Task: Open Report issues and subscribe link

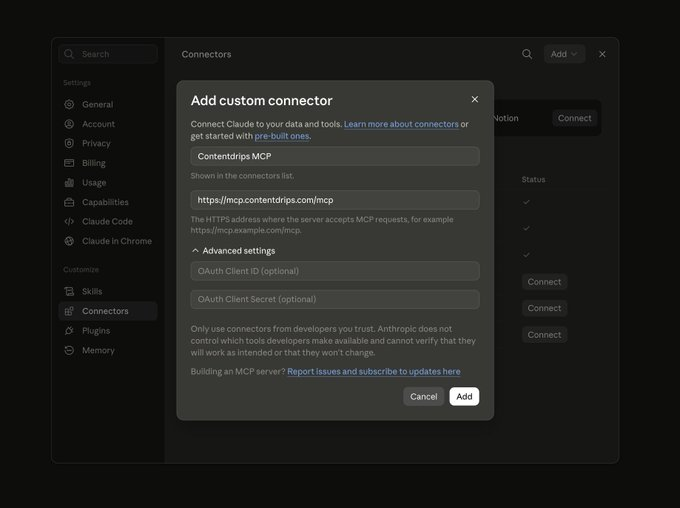Action: coord(374,371)
